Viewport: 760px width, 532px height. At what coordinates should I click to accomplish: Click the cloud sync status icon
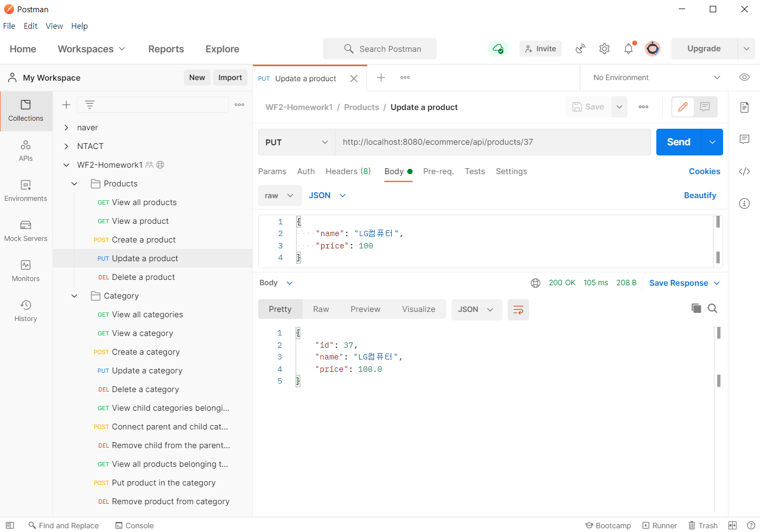[x=498, y=49]
